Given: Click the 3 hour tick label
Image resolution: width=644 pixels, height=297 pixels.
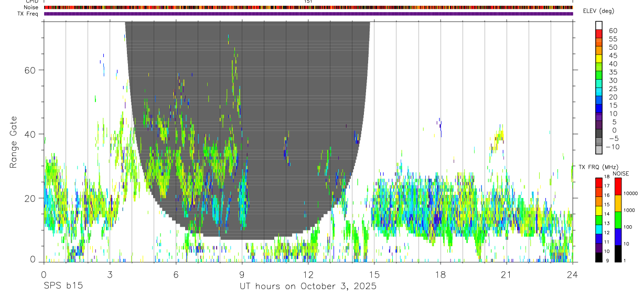Looking at the screenshot, I should tap(110, 274).
